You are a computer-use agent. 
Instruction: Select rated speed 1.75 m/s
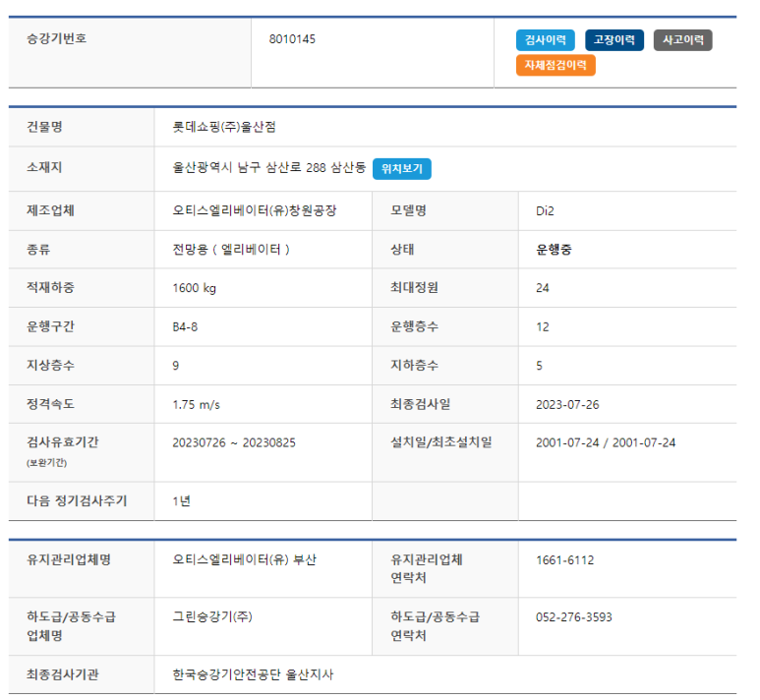(x=197, y=404)
